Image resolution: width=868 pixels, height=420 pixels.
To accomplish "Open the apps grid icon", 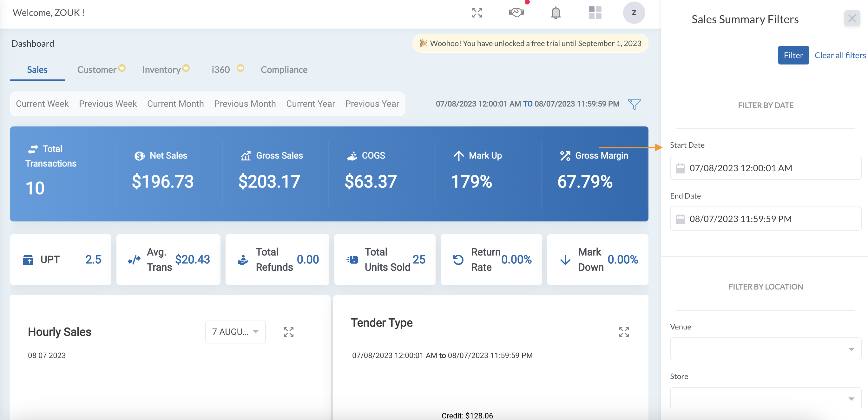I will tap(595, 13).
